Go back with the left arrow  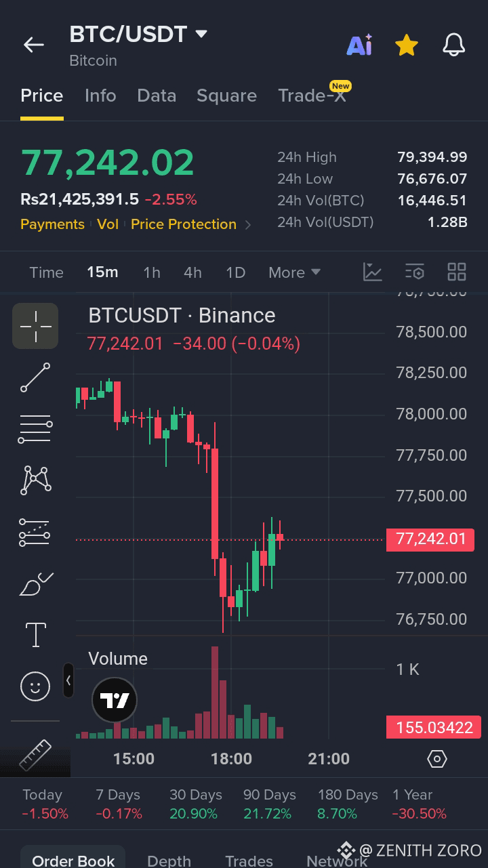[34, 45]
